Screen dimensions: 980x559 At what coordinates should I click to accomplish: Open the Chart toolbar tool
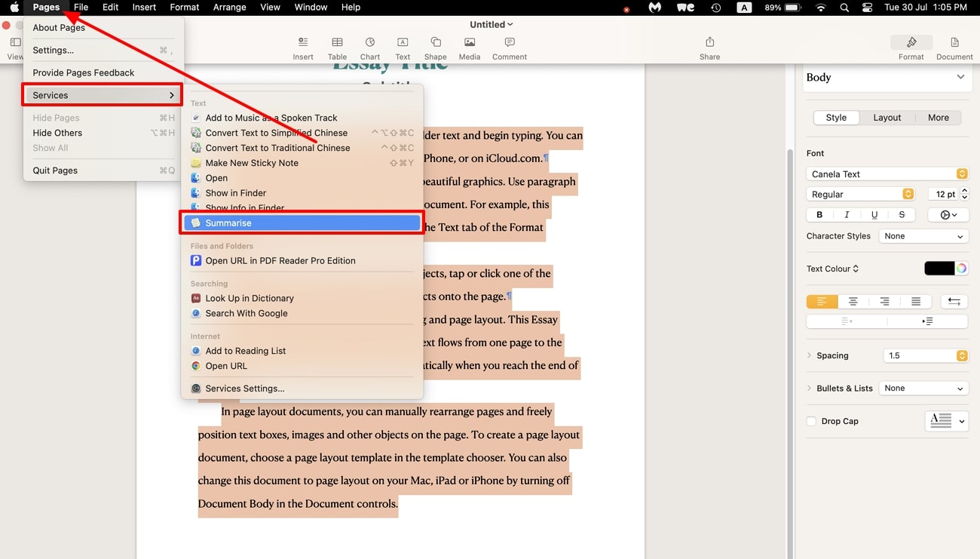370,48
